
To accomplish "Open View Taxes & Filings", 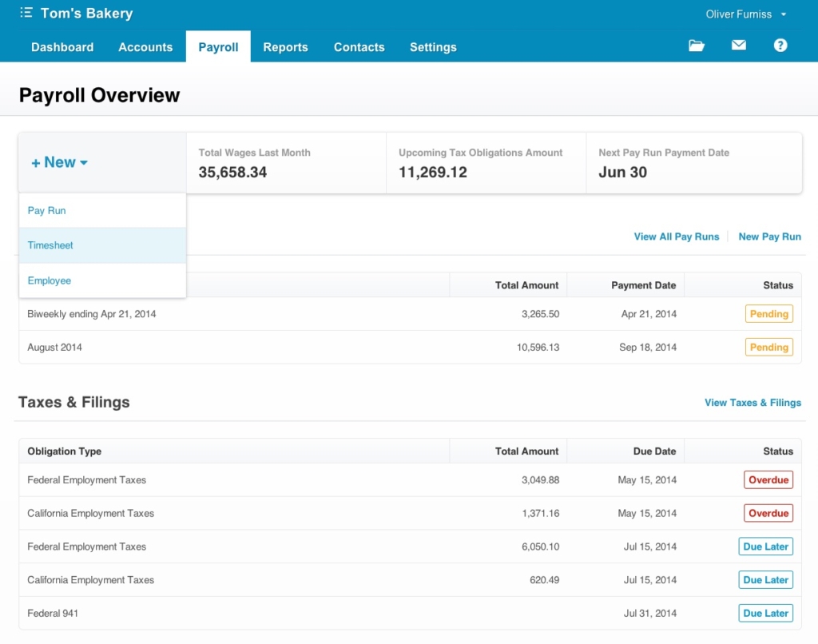I will [752, 403].
